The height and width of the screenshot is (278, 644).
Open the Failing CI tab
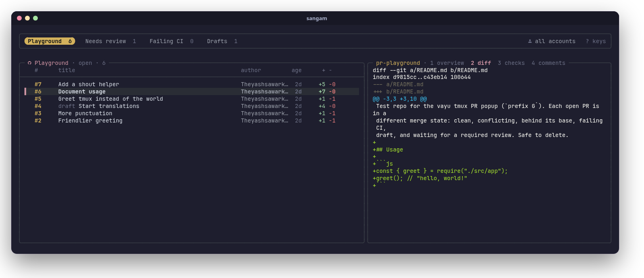tap(171, 41)
